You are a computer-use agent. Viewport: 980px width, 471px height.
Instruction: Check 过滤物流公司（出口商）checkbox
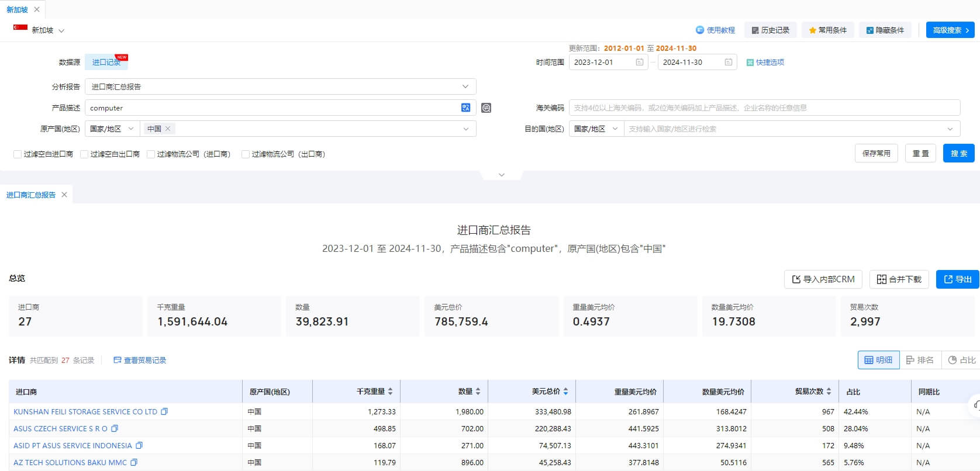pos(246,154)
